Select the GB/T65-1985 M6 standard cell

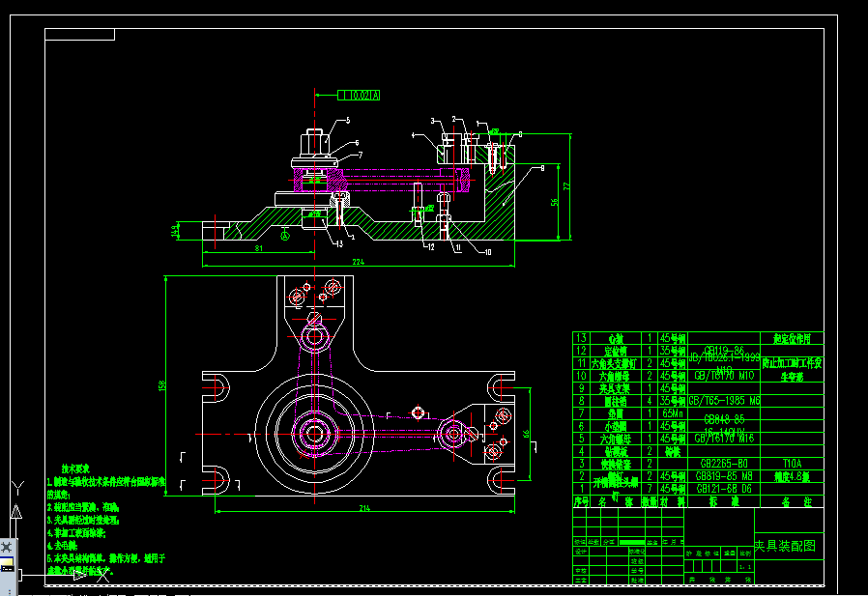point(724,401)
